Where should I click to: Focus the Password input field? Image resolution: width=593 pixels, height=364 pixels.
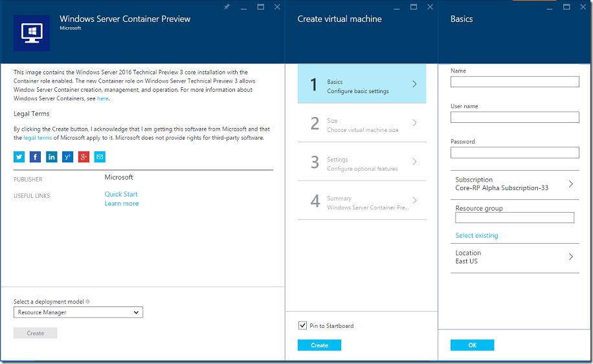coord(515,153)
